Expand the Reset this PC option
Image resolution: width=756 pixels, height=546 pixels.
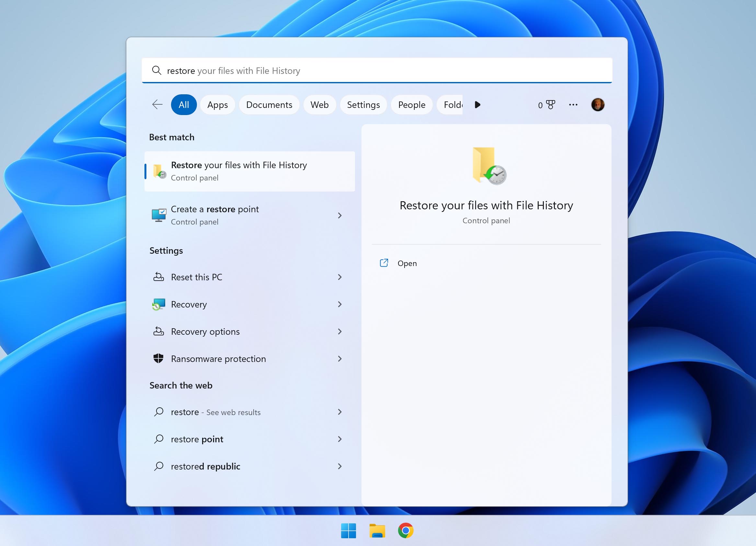point(339,276)
